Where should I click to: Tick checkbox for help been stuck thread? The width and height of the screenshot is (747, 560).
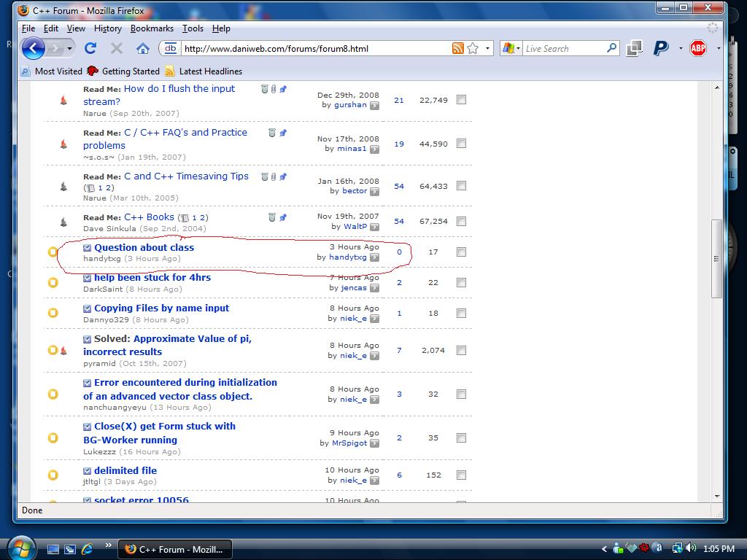[x=461, y=282]
